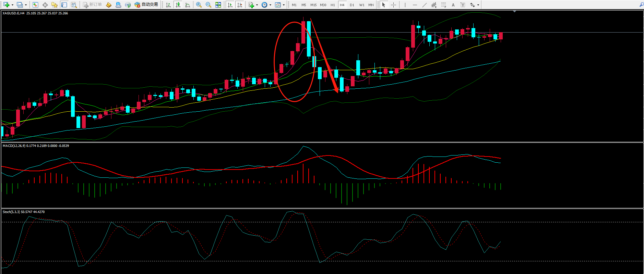644x274 pixels.
Task: Switch to the D1 timeframe
Action: (x=352, y=5)
